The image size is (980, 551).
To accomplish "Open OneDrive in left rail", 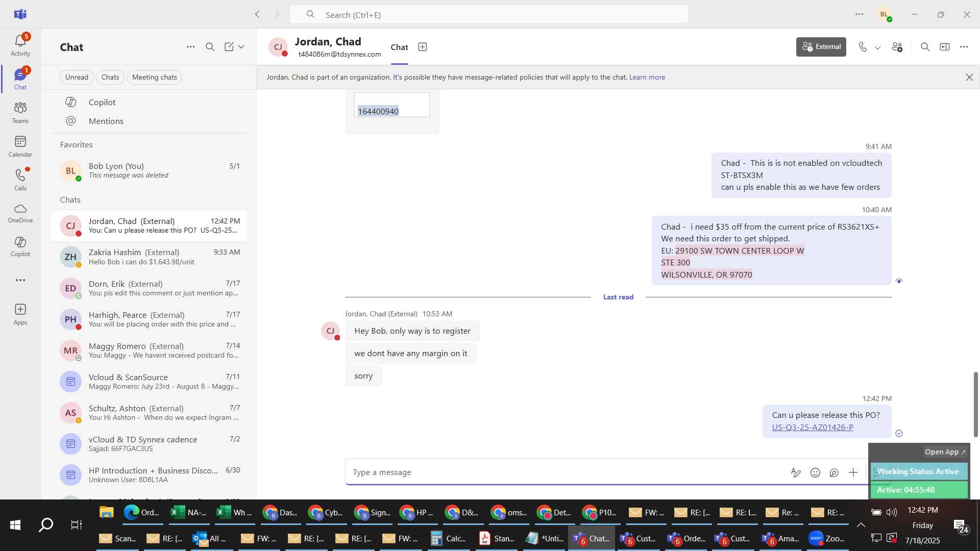I will (20, 213).
